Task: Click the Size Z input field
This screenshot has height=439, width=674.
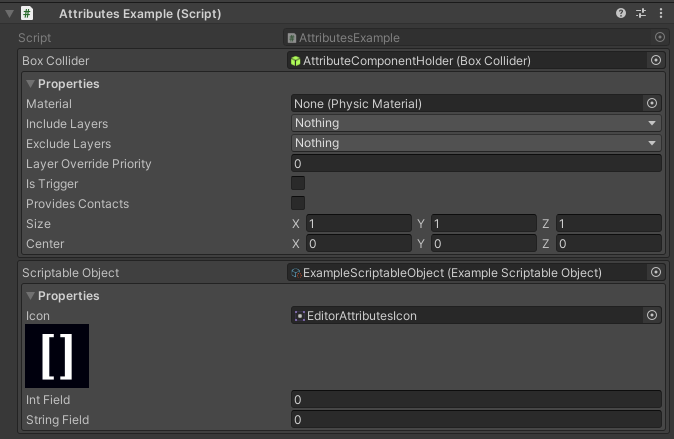Action: 609,224
